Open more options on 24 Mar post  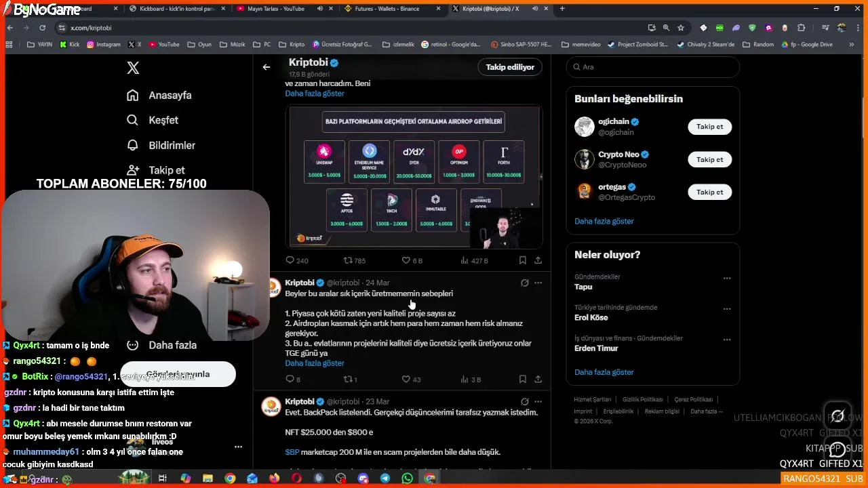coord(538,283)
